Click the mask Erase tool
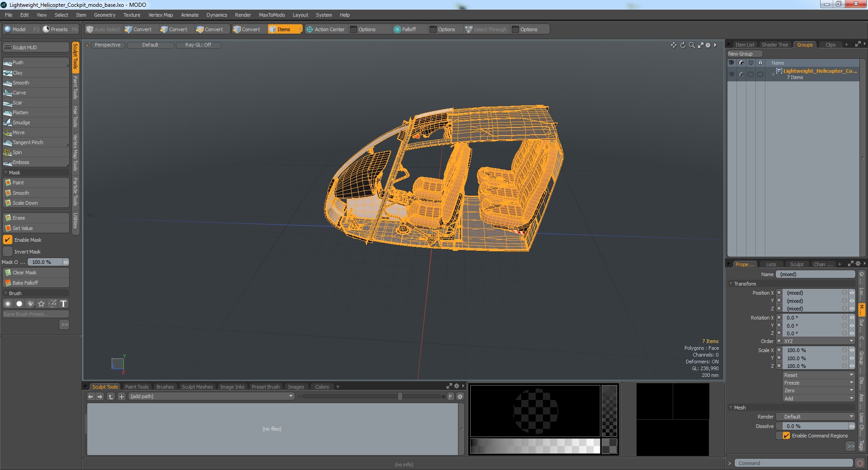The width and height of the screenshot is (868, 470). (x=36, y=218)
